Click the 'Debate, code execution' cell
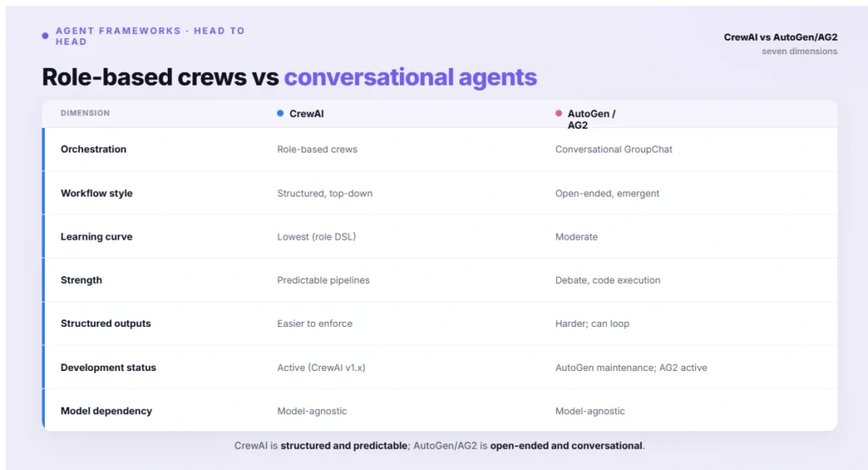The height and width of the screenshot is (470, 868). (607, 280)
